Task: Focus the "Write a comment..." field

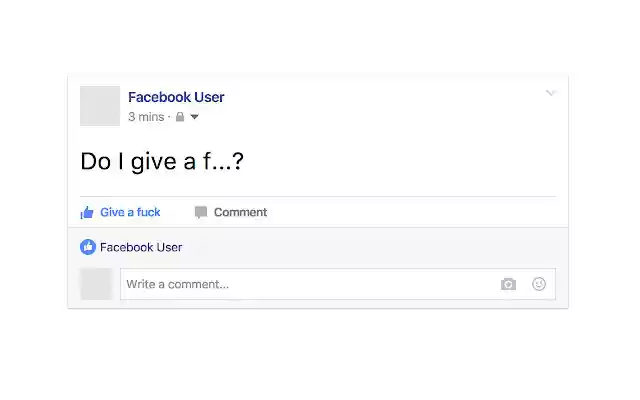Action: (x=300, y=284)
